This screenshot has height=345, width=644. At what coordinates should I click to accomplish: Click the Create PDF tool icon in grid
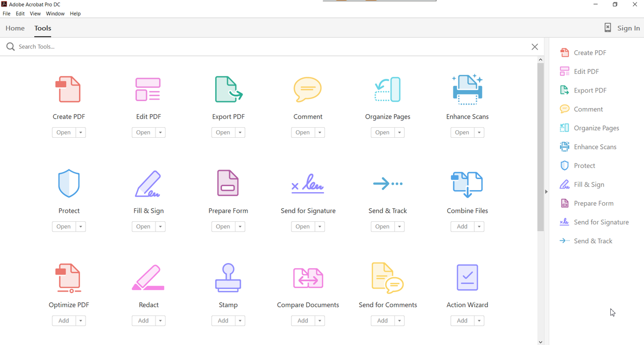[x=68, y=89]
